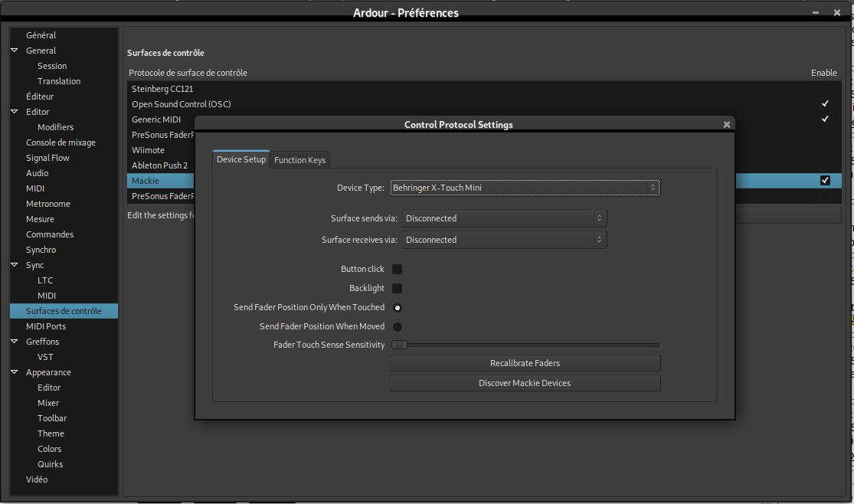Select Surfaces de contrôle in sidebar

pyautogui.click(x=64, y=310)
